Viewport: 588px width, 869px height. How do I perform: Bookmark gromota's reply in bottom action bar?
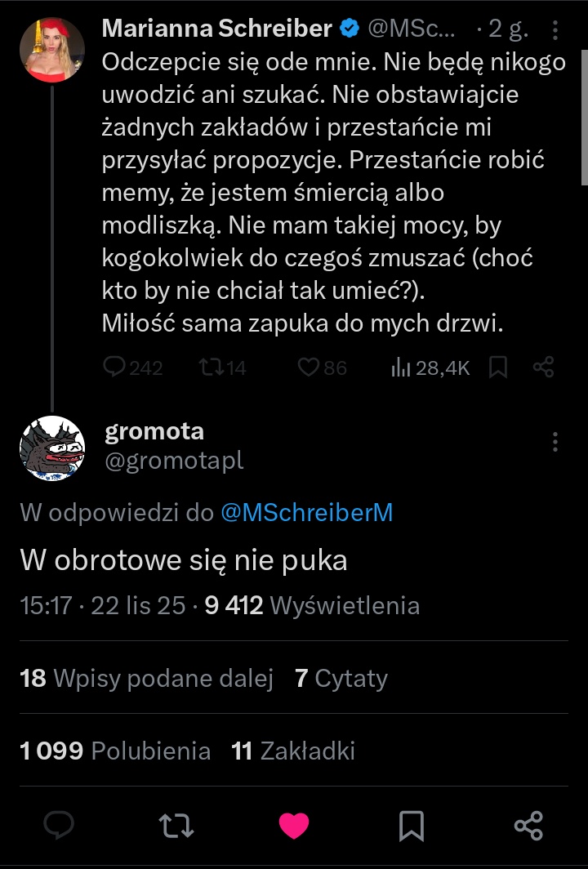click(412, 826)
